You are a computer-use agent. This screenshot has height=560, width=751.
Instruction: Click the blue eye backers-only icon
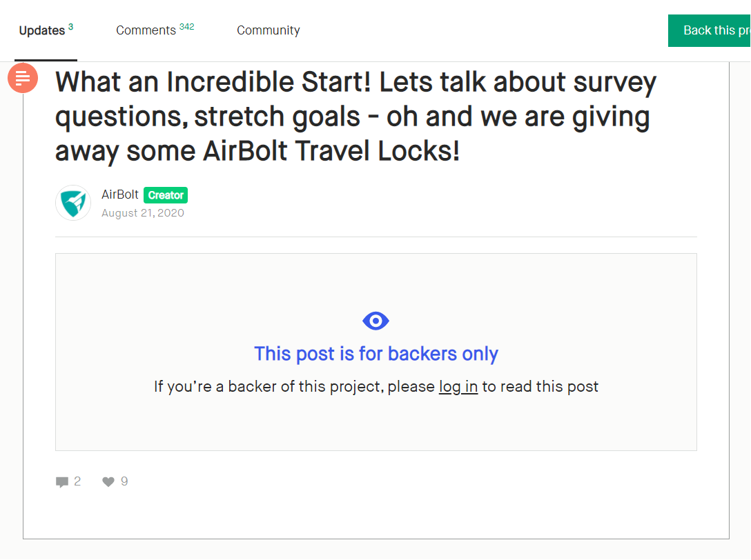(x=375, y=321)
